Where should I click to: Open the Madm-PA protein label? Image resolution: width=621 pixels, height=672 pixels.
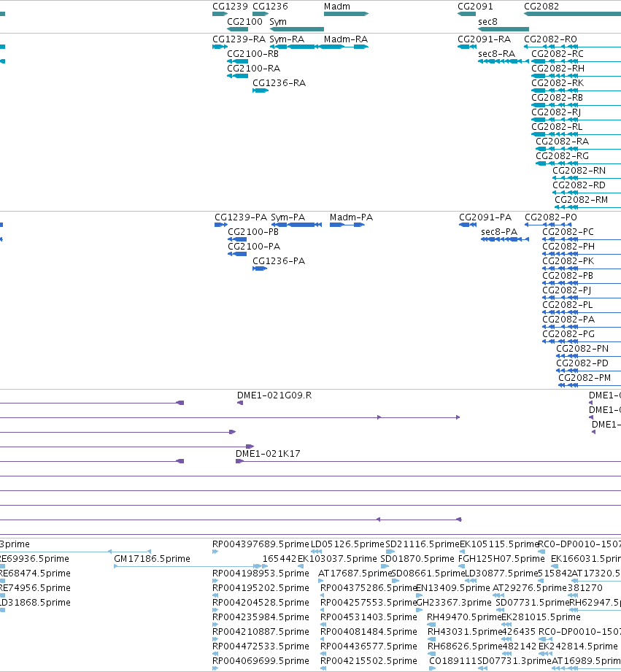(351, 217)
